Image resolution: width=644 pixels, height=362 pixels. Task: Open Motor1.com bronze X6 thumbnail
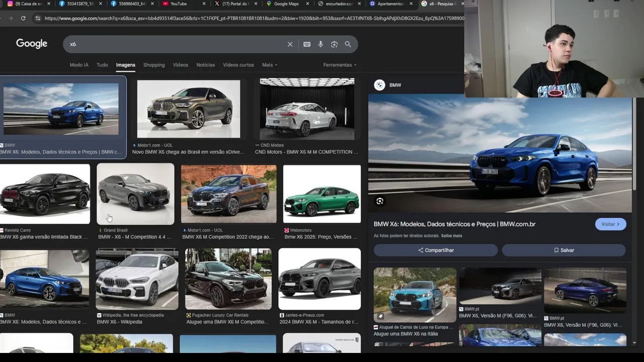point(189,109)
